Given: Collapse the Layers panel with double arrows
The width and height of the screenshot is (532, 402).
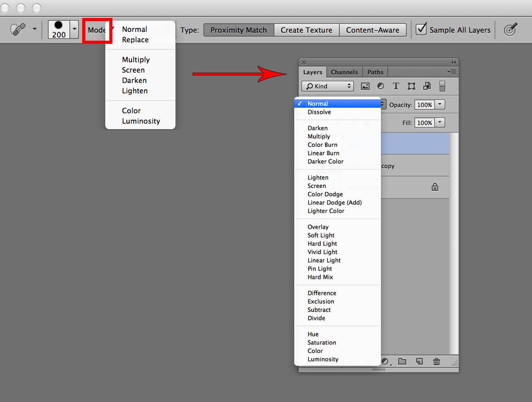Looking at the screenshot, I should coord(453,62).
